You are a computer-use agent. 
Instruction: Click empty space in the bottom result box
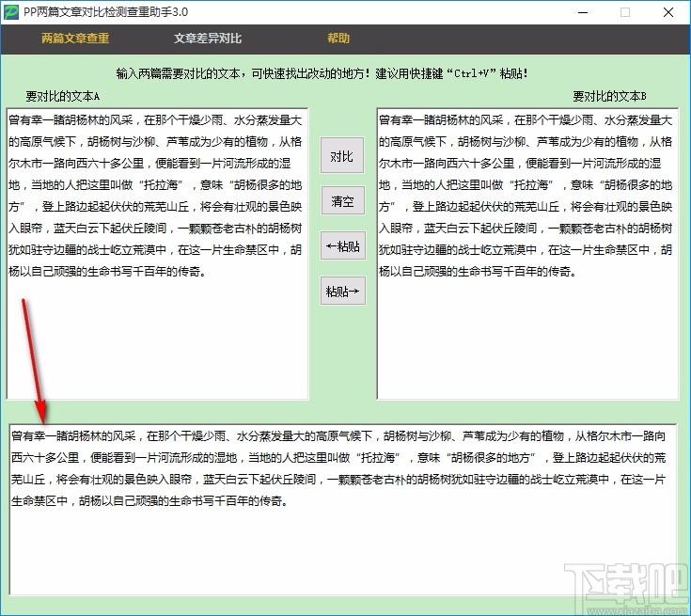343,555
